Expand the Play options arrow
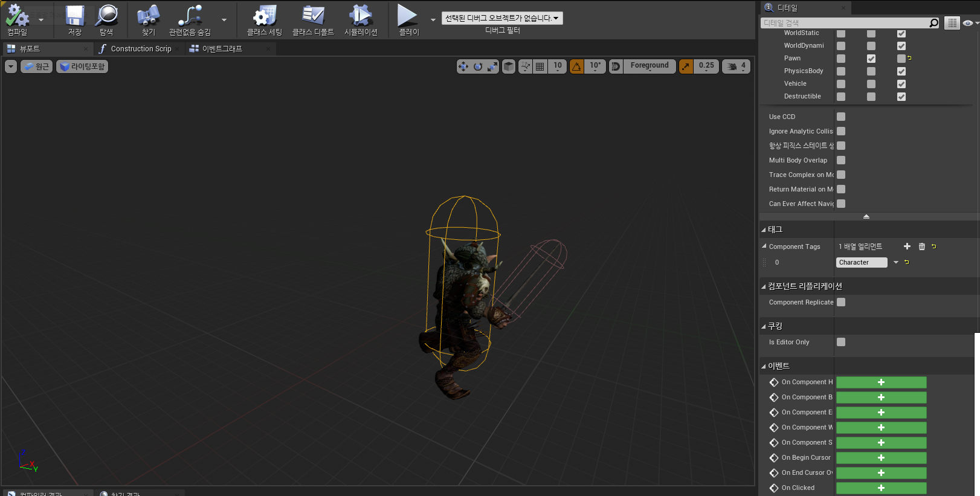 point(433,19)
